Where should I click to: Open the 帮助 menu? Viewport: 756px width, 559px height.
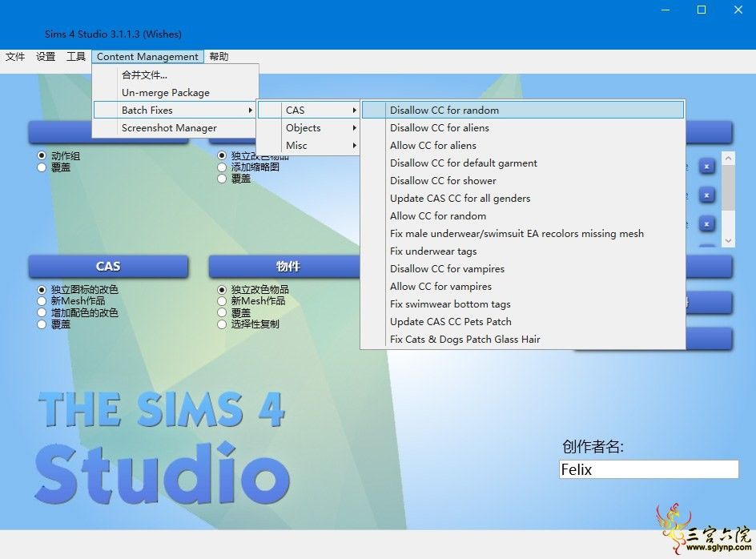pos(219,56)
